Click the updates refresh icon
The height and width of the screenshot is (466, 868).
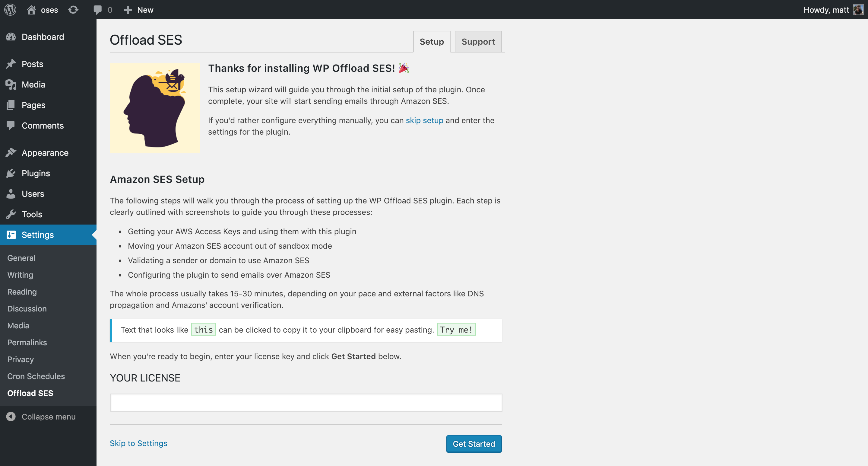click(x=73, y=10)
